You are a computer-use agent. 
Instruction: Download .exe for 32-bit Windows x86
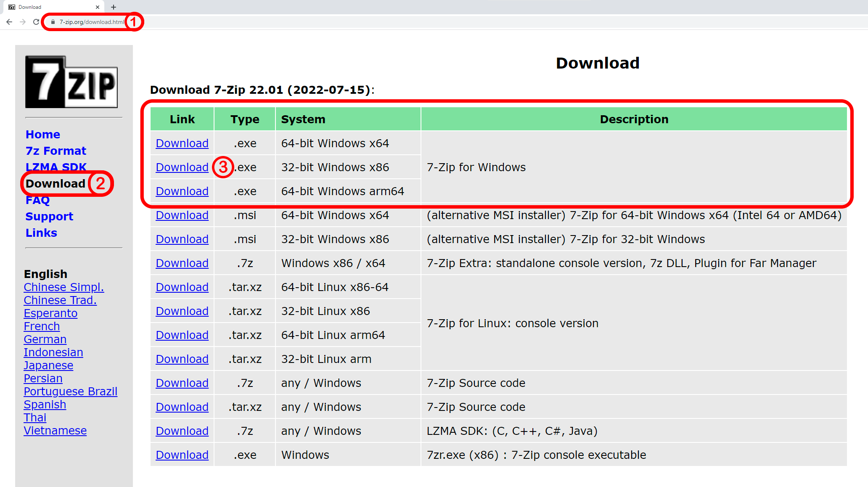(x=182, y=167)
